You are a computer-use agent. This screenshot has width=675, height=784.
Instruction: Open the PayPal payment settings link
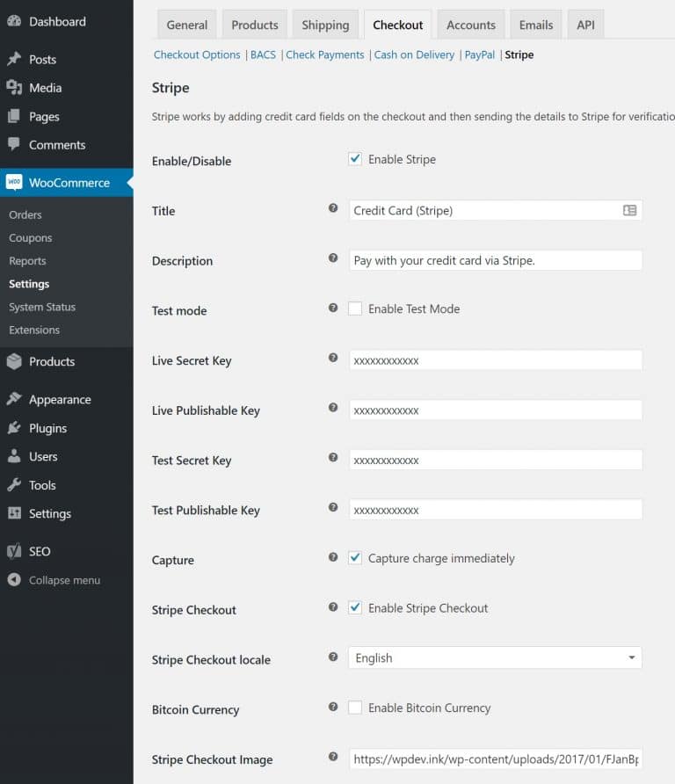480,54
